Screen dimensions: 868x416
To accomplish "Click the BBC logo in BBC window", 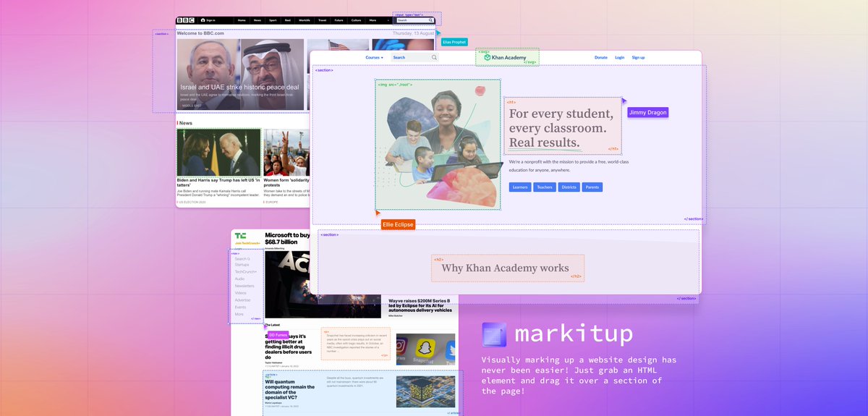I will (x=185, y=20).
